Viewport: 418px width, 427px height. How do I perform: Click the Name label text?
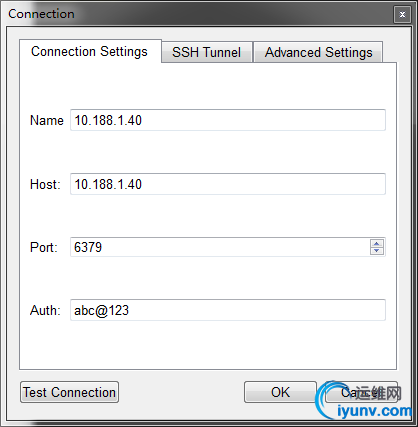(47, 120)
